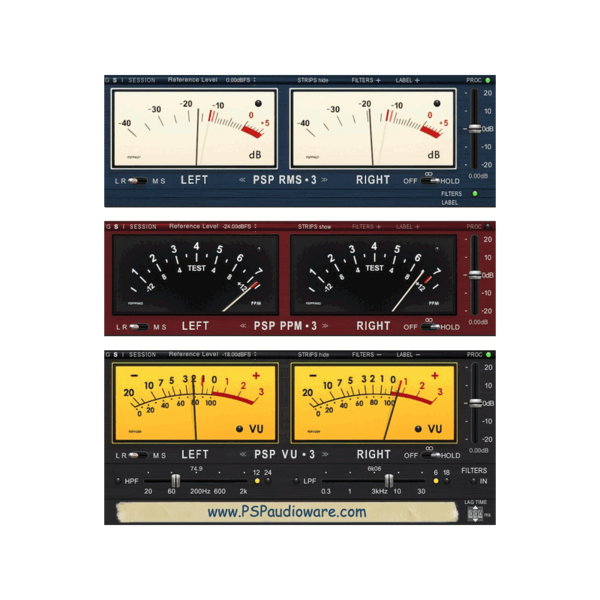This screenshot has height=600, width=600.
Task: Reset the right VU meter overload LED
Action: point(418,429)
